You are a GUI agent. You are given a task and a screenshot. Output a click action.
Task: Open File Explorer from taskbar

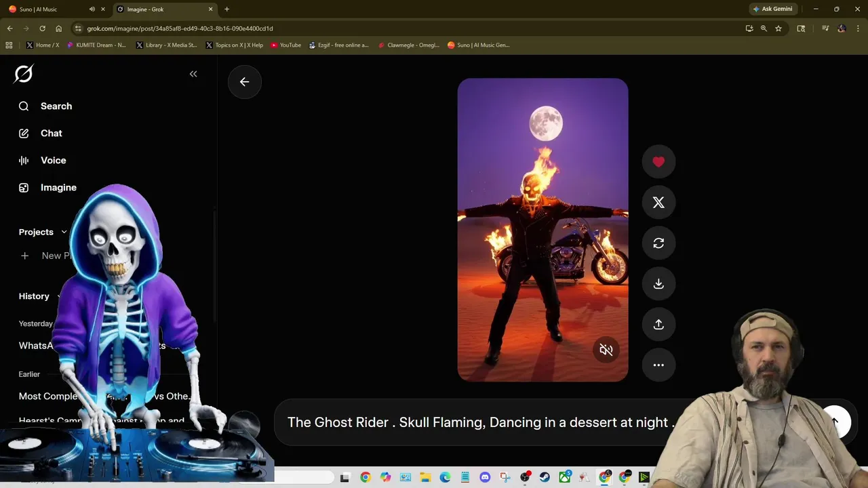click(x=425, y=478)
